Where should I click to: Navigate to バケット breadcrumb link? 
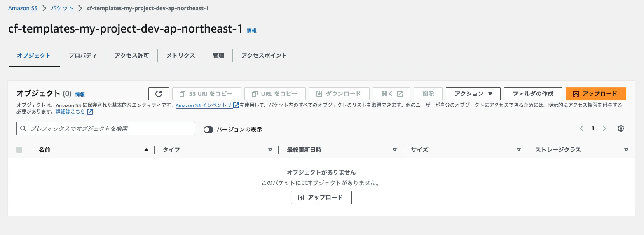(62, 8)
